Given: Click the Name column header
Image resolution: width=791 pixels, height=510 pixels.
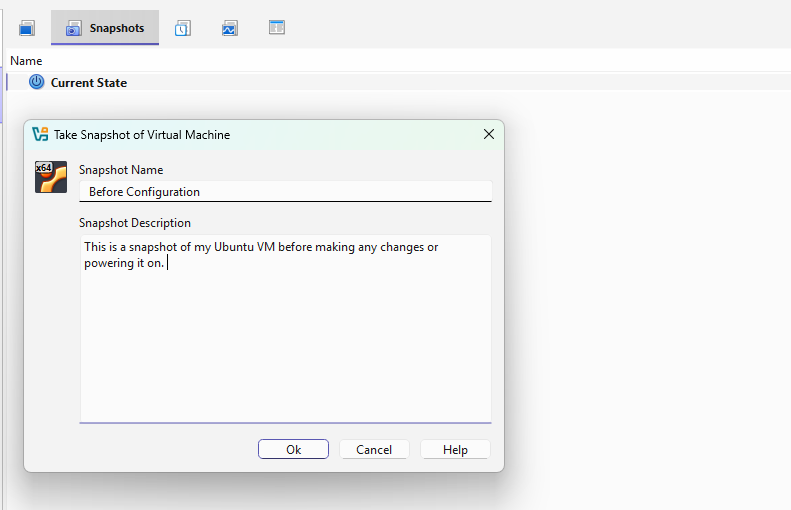Looking at the screenshot, I should (26, 61).
